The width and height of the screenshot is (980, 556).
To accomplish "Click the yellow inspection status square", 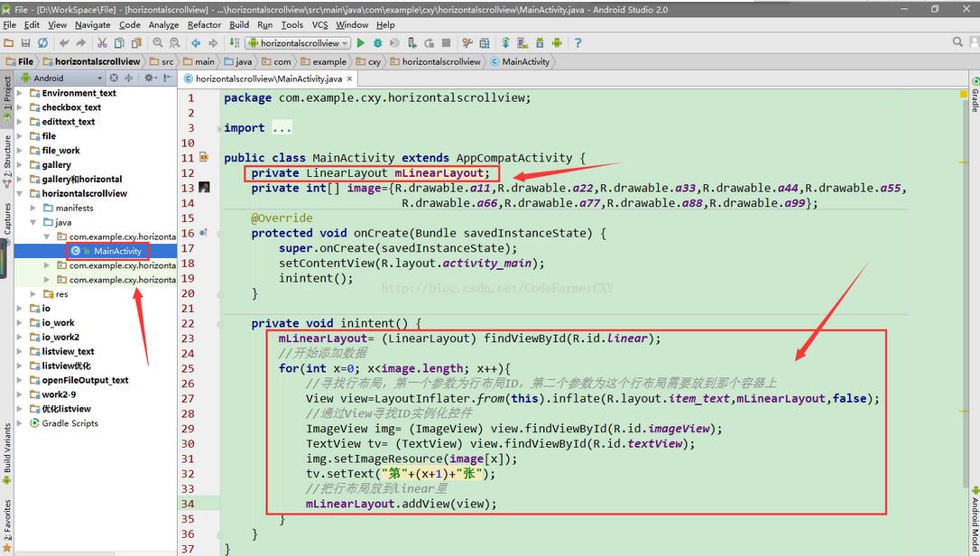I will [x=963, y=94].
